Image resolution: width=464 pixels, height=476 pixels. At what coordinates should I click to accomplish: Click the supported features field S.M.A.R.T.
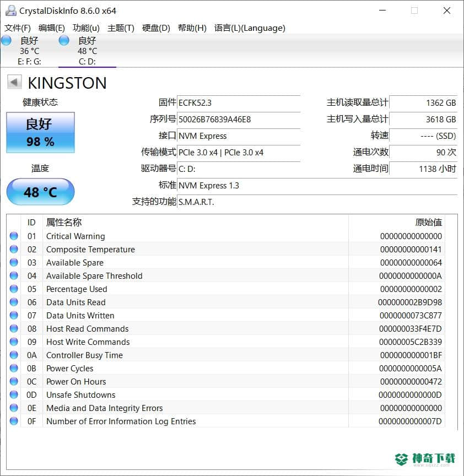pyautogui.click(x=317, y=202)
